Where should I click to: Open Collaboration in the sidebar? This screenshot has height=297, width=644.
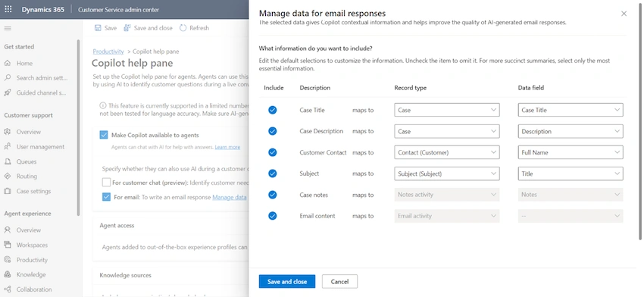click(34, 289)
